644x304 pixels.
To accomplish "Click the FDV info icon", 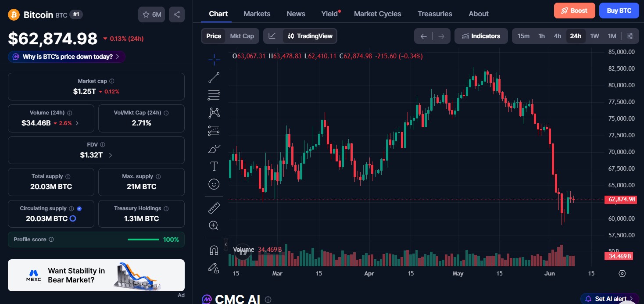I will (103, 144).
